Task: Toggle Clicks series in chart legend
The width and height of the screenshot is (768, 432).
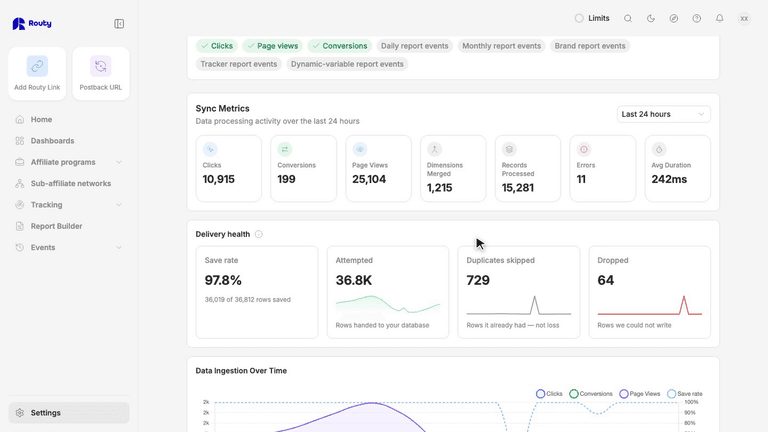Action: 549,394
